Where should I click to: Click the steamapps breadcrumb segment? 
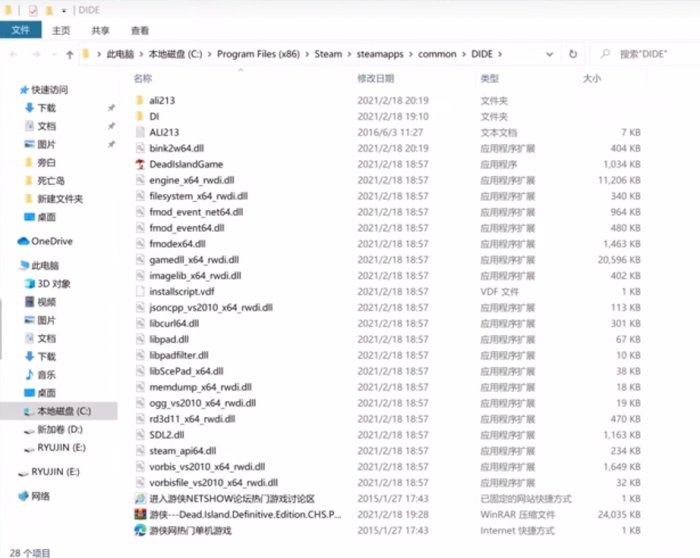(x=380, y=54)
